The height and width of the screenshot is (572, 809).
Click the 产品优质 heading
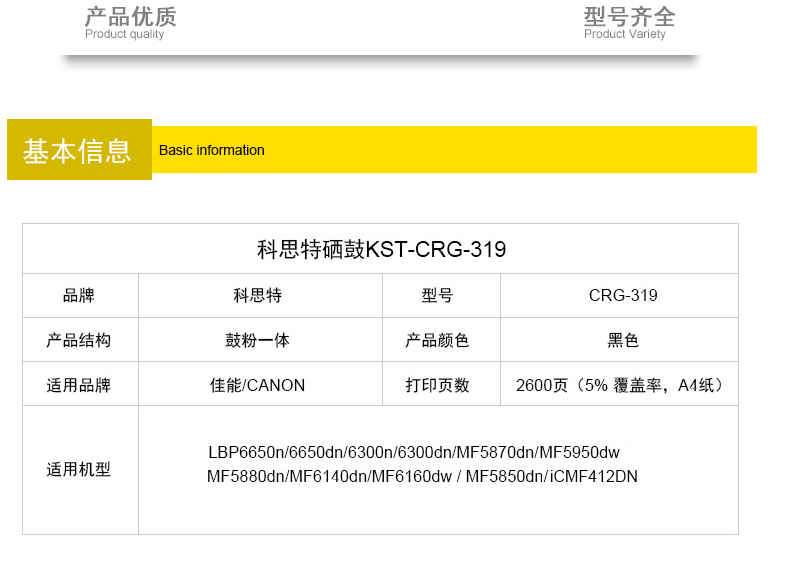(131, 17)
